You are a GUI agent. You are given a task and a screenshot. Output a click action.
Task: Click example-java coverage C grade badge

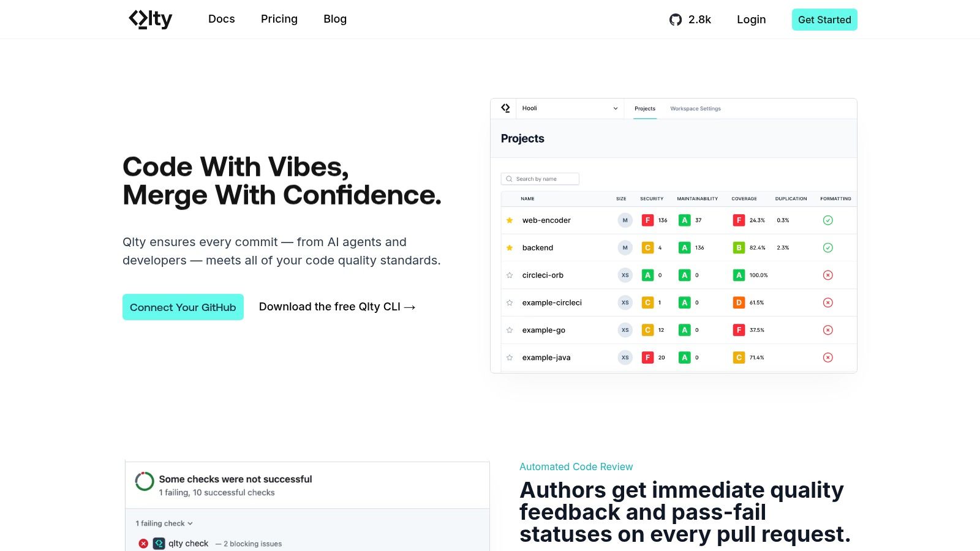pos(739,358)
